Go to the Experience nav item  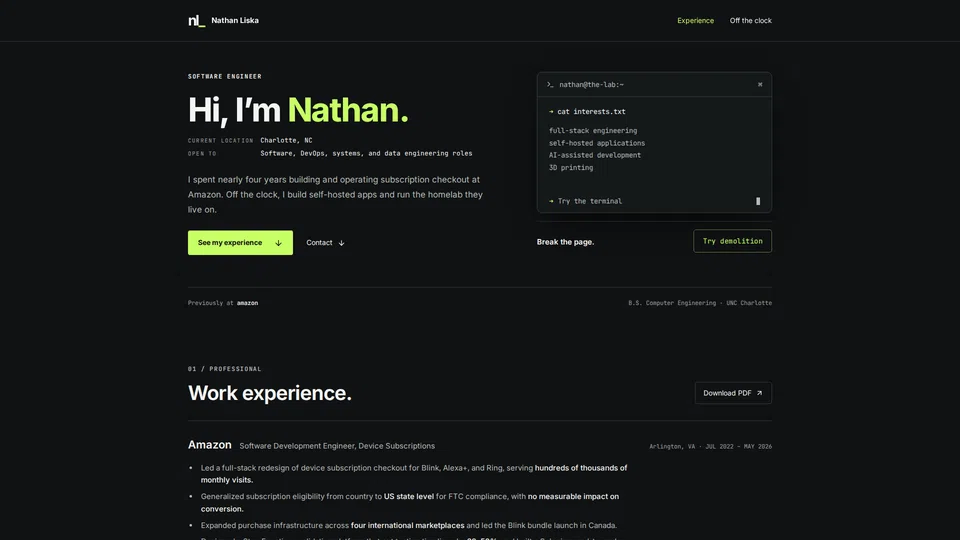(695, 21)
